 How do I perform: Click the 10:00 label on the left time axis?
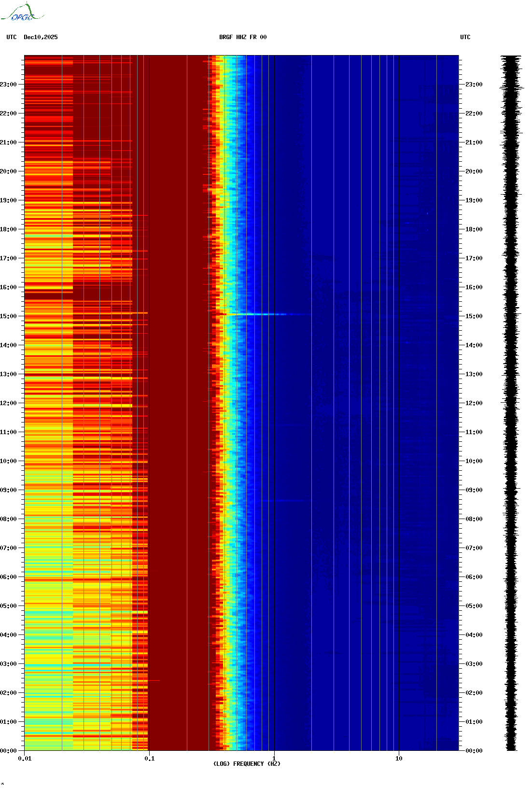pos(8,461)
